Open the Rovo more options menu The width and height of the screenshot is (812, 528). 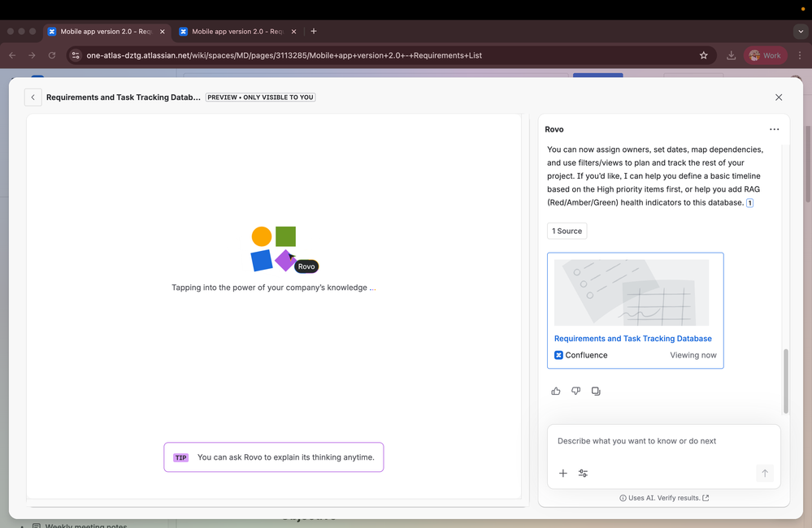[774, 129]
